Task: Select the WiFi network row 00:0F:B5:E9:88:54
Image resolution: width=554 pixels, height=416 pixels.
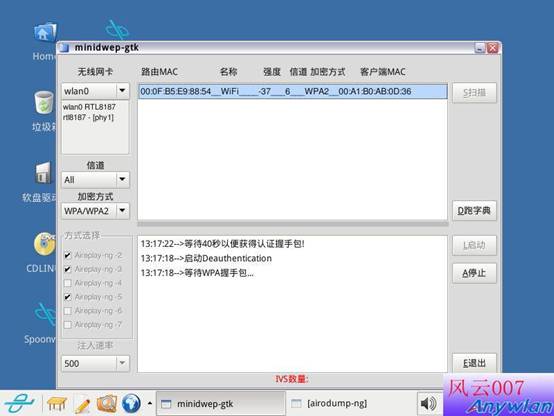Action: click(x=293, y=92)
